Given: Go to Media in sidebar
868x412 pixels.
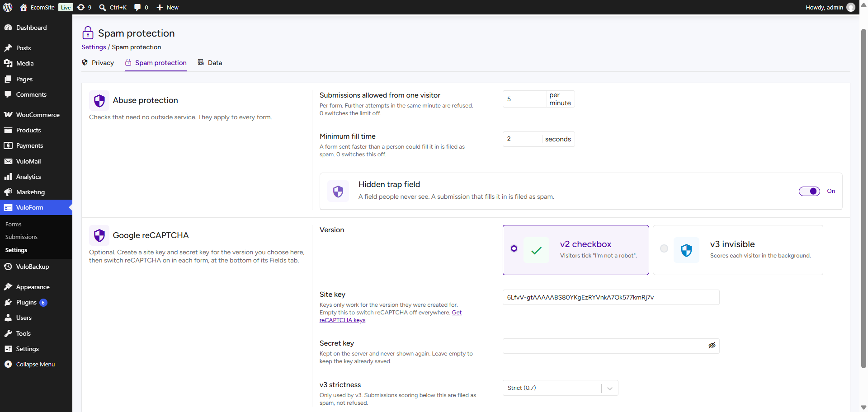Looking at the screenshot, I should 36,63.
